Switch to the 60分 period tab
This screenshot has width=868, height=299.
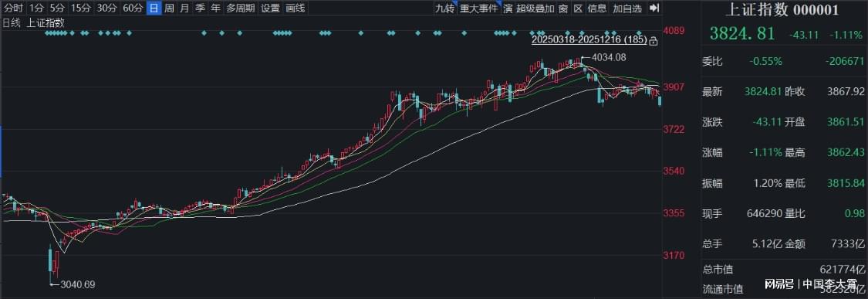coord(133,8)
